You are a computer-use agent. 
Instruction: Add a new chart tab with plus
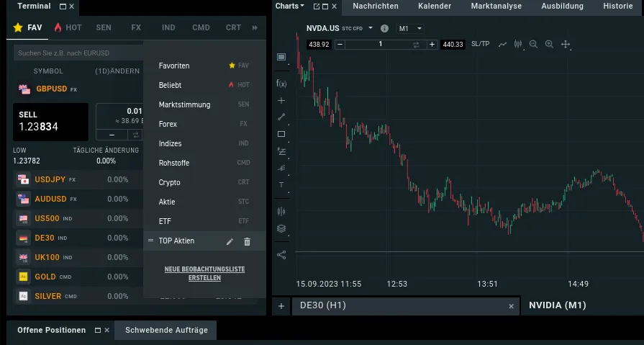[281, 306]
